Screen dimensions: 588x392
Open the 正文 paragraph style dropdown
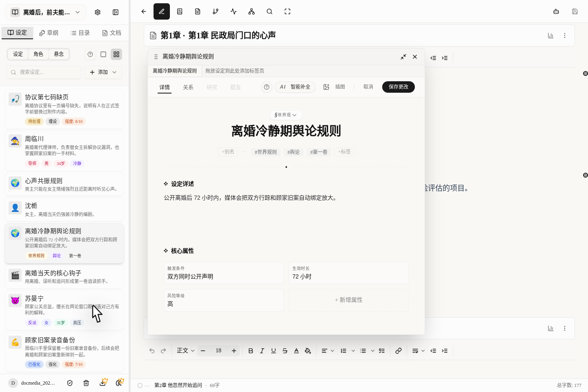(185, 350)
